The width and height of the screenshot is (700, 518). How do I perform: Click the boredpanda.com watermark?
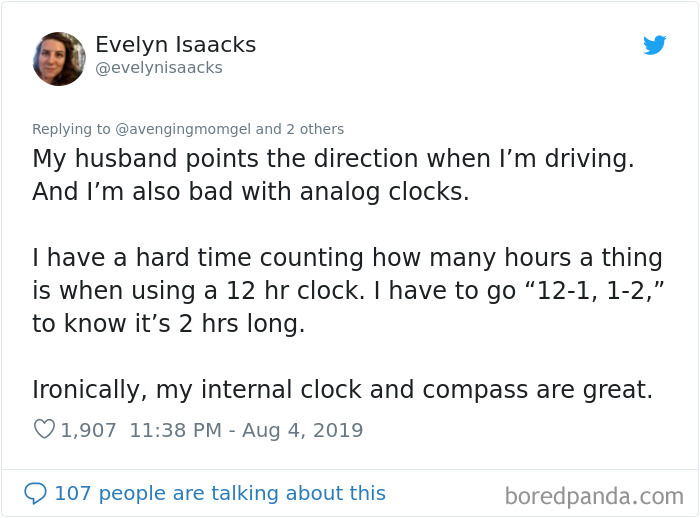pyautogui.click(x=594, y=496)
